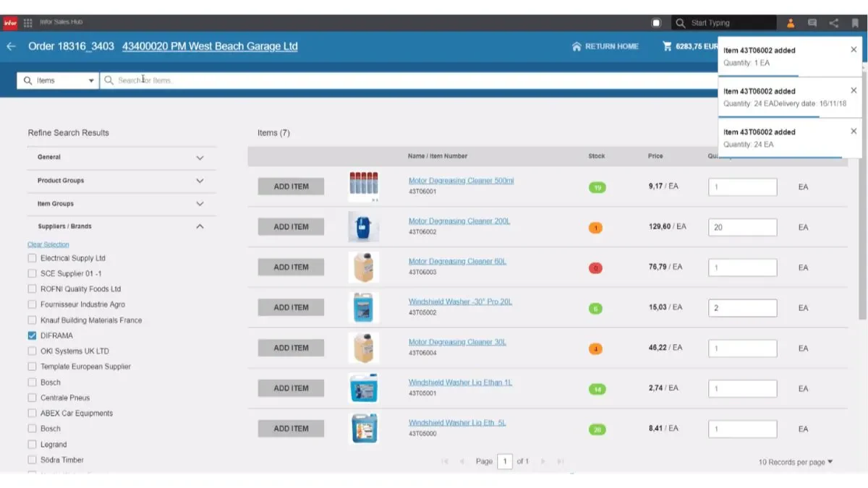Close the first Item 43T06002 added notification
Image resolution: width=868 pixels, height=488 pixels.
click(854, 50)
